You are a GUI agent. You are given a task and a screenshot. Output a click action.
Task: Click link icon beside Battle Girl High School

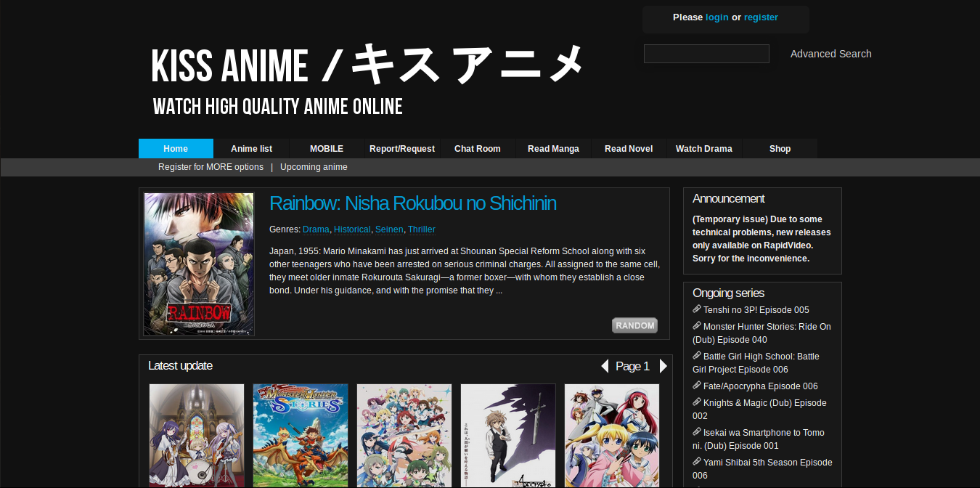tap(697, 356)
